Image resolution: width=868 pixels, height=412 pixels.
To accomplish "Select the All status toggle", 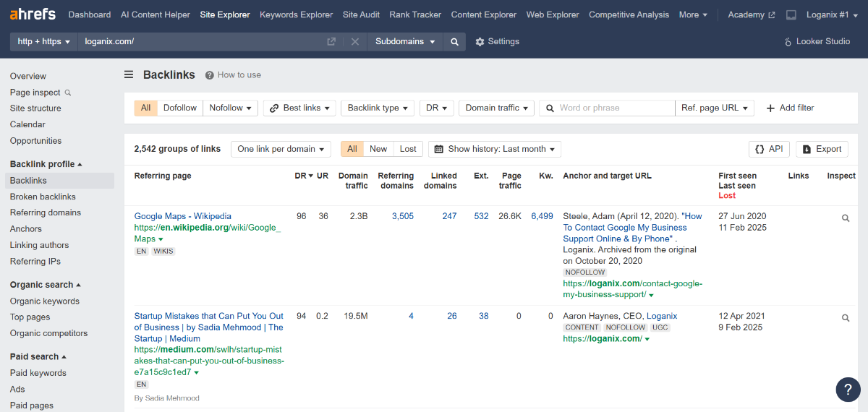I will (352, 149).
